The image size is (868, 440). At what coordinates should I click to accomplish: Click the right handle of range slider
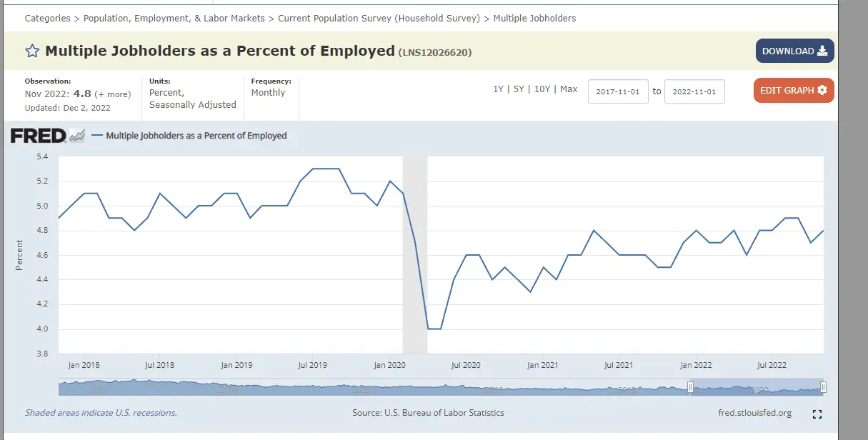pyautogui.click(x=823, y=387)
